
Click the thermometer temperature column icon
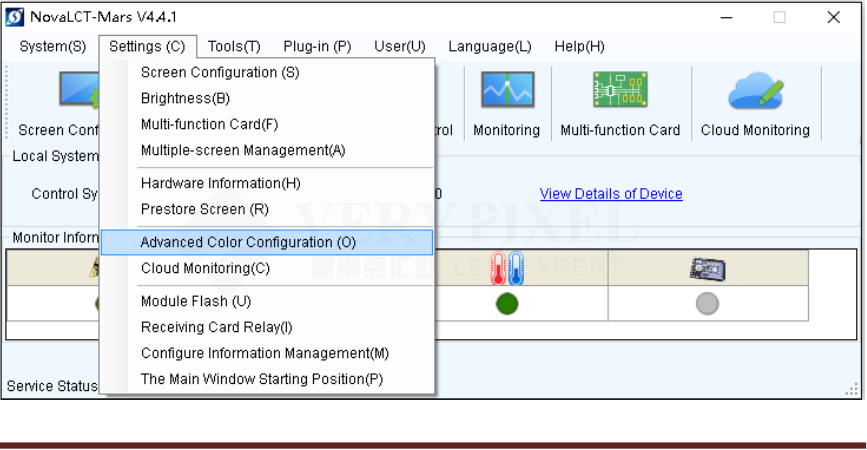tap(507, 268)
